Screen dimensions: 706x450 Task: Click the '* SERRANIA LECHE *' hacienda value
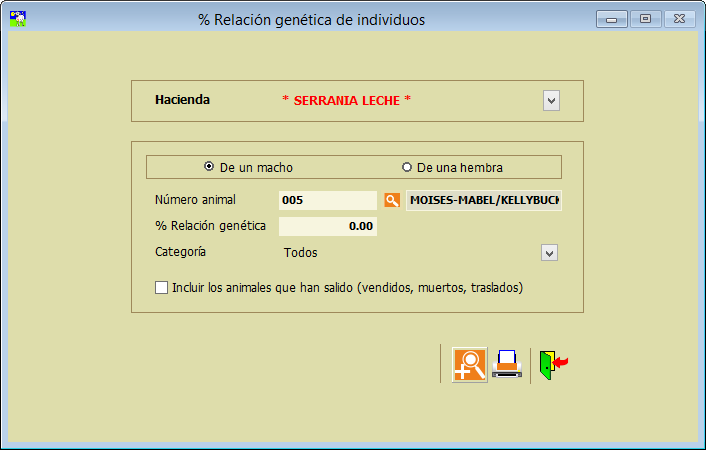pyautogui.click(x=347, y=101)
